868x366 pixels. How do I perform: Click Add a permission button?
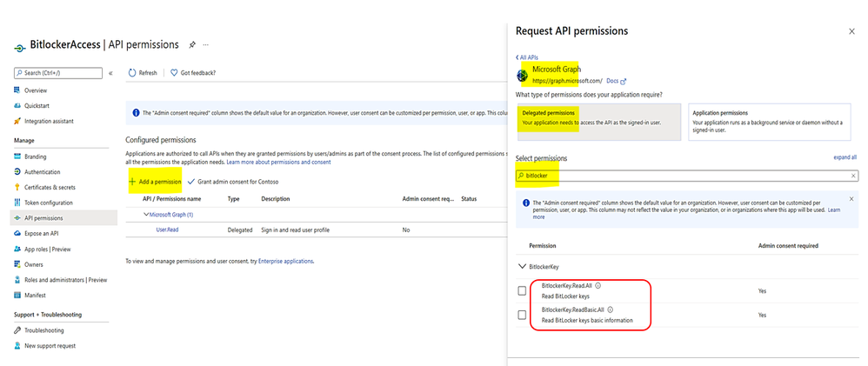click(155, 182)
